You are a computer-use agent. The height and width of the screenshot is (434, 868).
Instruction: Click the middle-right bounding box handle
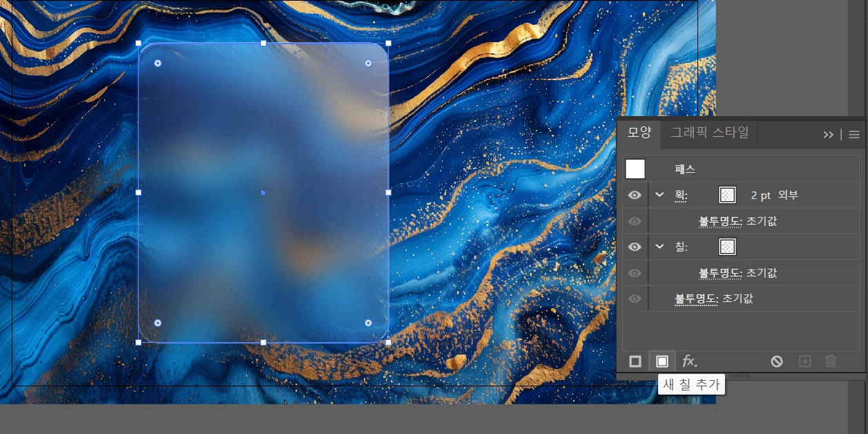[x=388, y=193]
